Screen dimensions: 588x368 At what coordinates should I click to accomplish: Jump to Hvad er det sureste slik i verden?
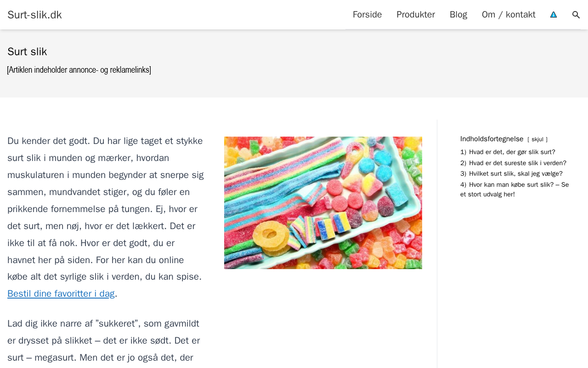[x=513, y=163]
